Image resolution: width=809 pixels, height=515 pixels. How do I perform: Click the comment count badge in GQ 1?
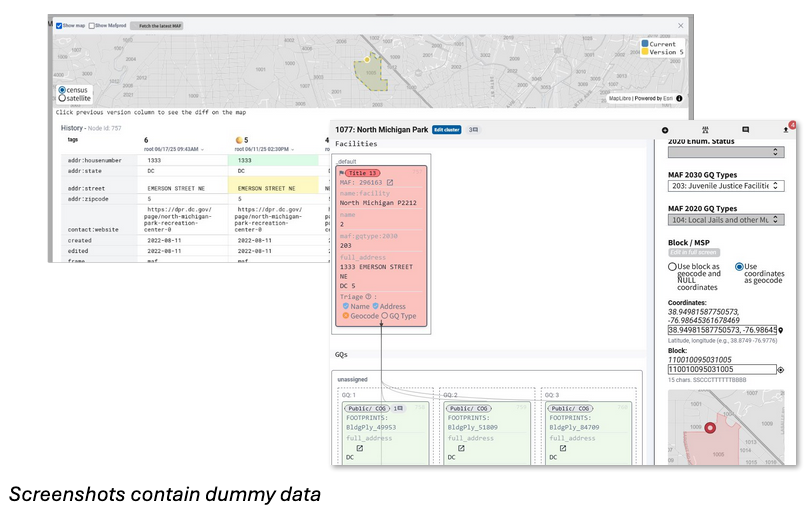(x=398, y=408)
